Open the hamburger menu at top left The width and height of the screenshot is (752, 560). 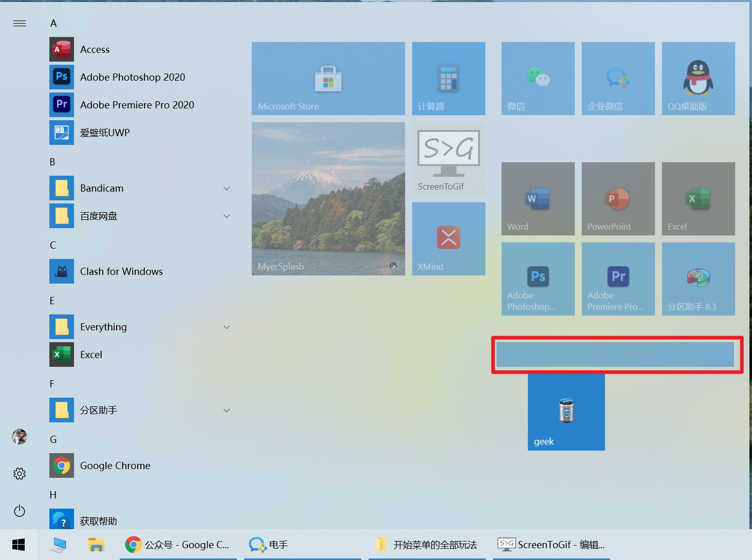pyautogui.click(x=20, y=23)
